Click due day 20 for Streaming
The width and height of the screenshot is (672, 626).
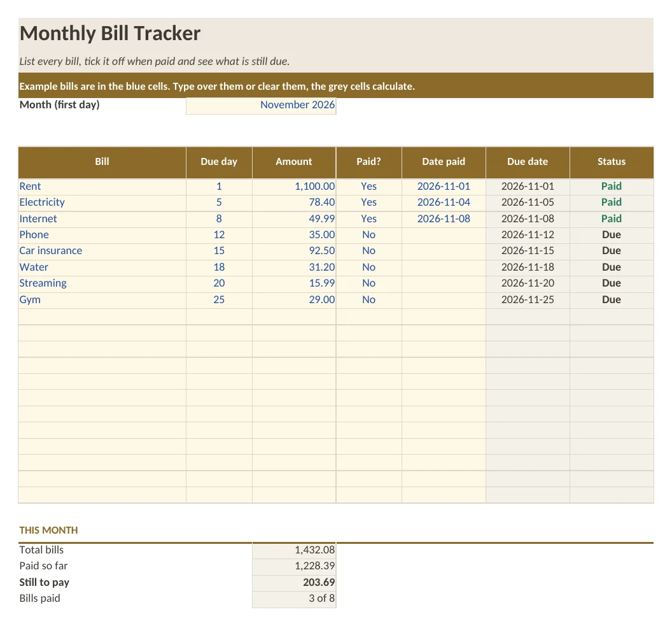219,284
